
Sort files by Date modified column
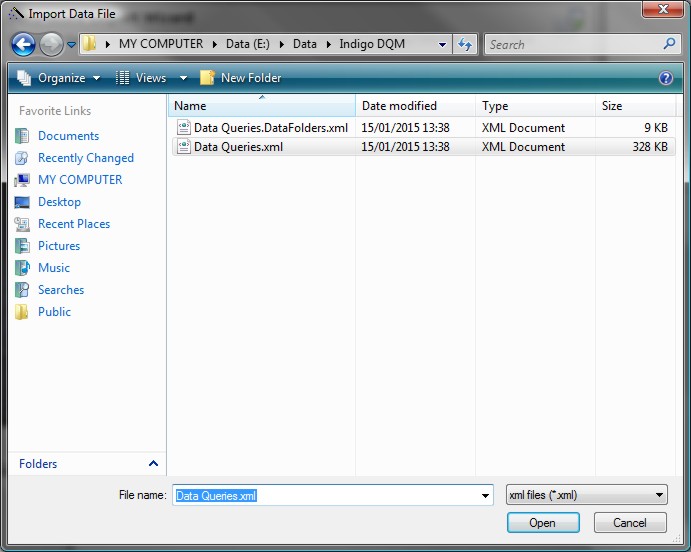coord(399,106)
